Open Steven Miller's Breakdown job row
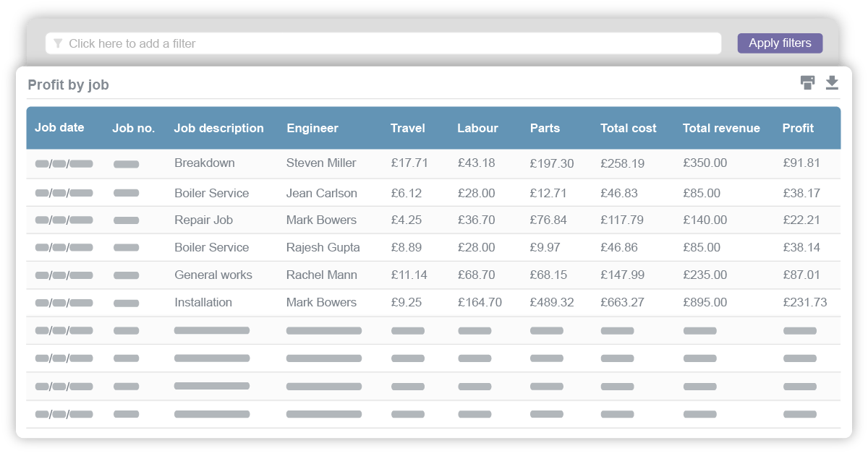 pyautogui.click(x=434, y=163)
